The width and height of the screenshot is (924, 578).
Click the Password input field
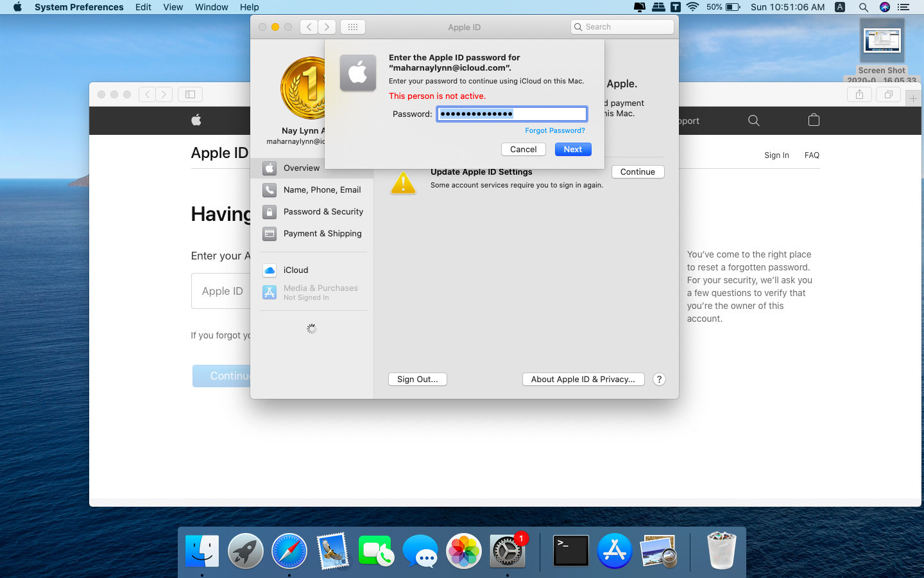[511, 114]
